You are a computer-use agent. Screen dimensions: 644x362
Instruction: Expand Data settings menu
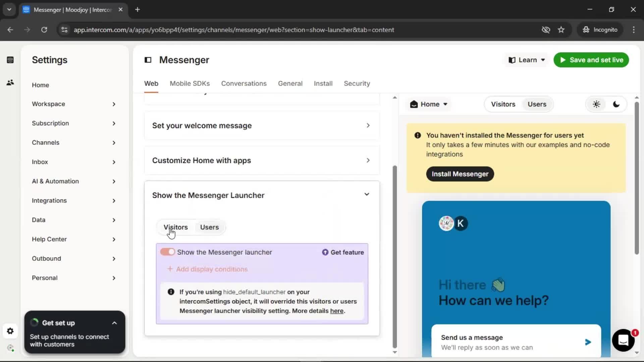[74, 220]
